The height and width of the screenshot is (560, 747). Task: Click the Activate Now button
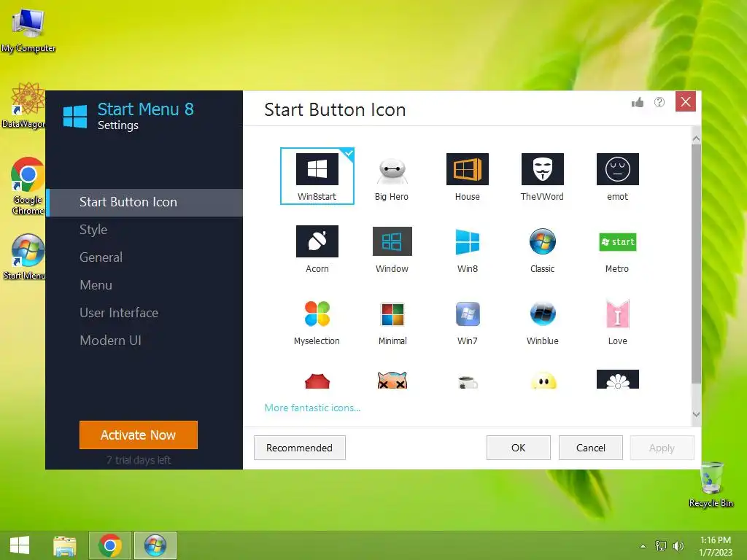pos(139,435)
